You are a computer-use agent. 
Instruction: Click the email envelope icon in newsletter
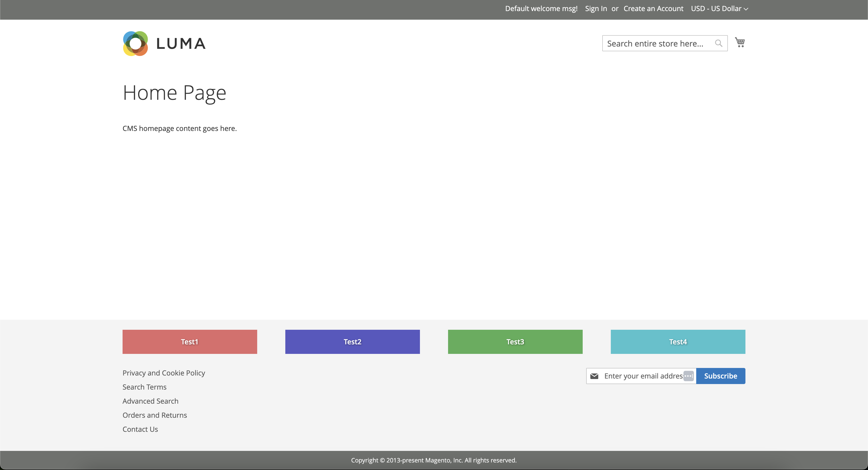click(x=594, y=376)
